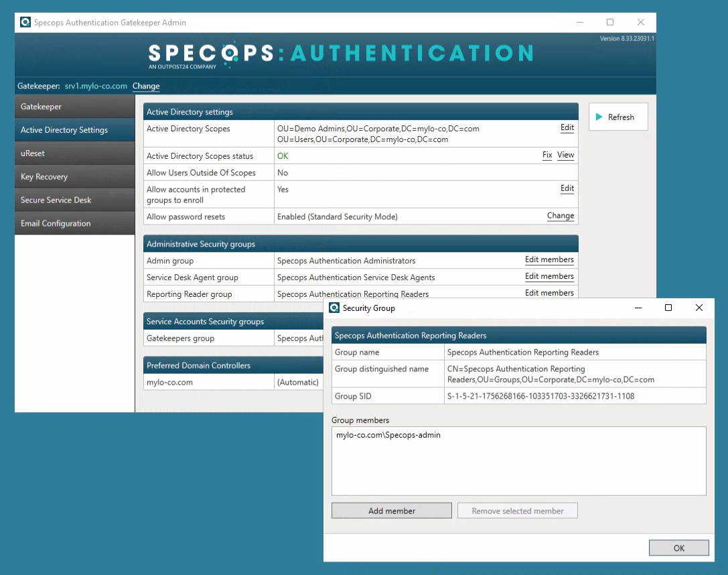
Task: Edit members of Service Desk Agent group
Action: point(549,277)
